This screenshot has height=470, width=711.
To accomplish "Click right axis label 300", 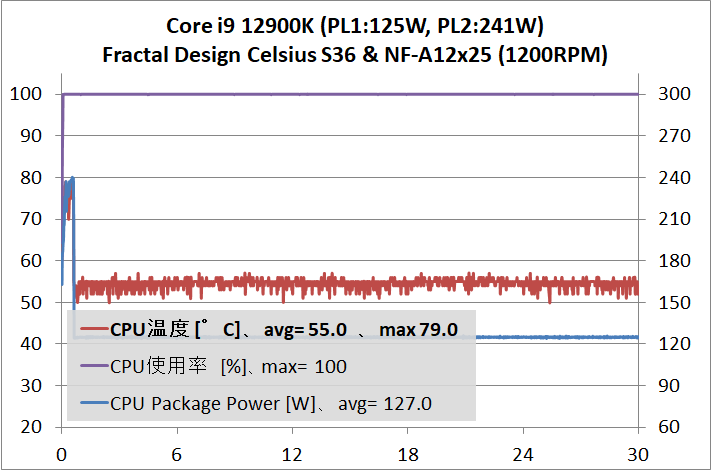I will (x=674, y=94).
